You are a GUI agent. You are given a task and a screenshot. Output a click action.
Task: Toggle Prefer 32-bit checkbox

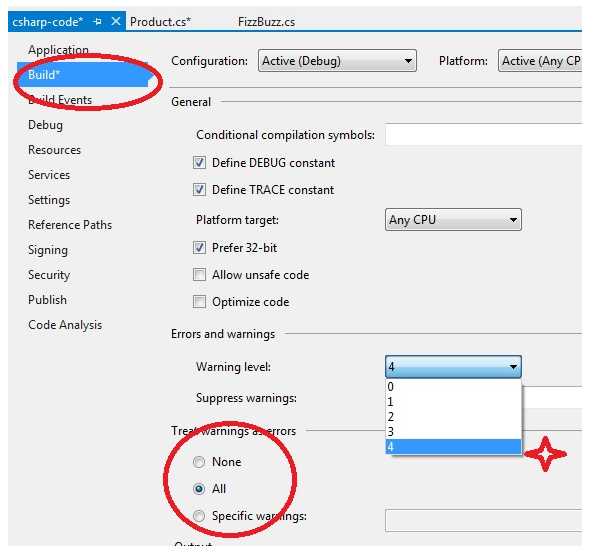point(199,248)
